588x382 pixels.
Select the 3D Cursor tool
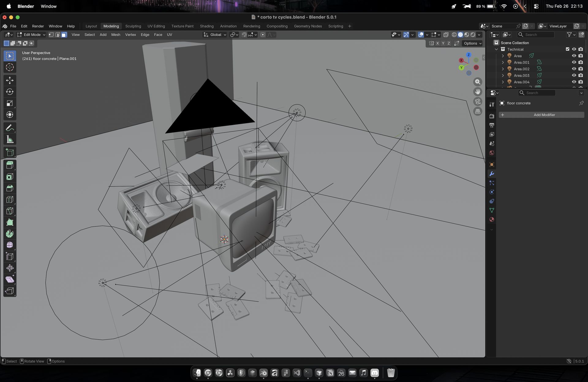[x=9, y=67]
